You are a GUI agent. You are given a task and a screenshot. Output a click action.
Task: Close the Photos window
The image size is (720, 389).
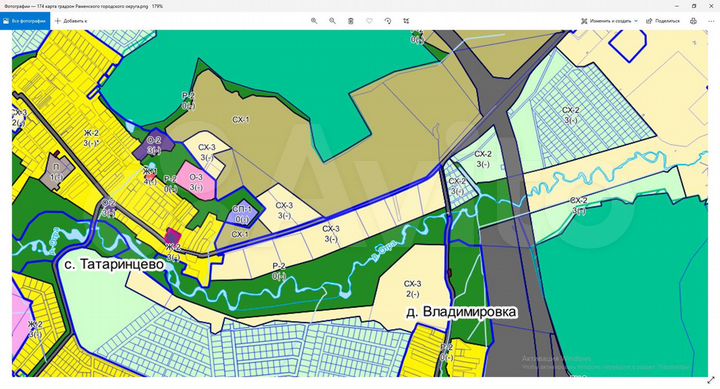[711, 6]
